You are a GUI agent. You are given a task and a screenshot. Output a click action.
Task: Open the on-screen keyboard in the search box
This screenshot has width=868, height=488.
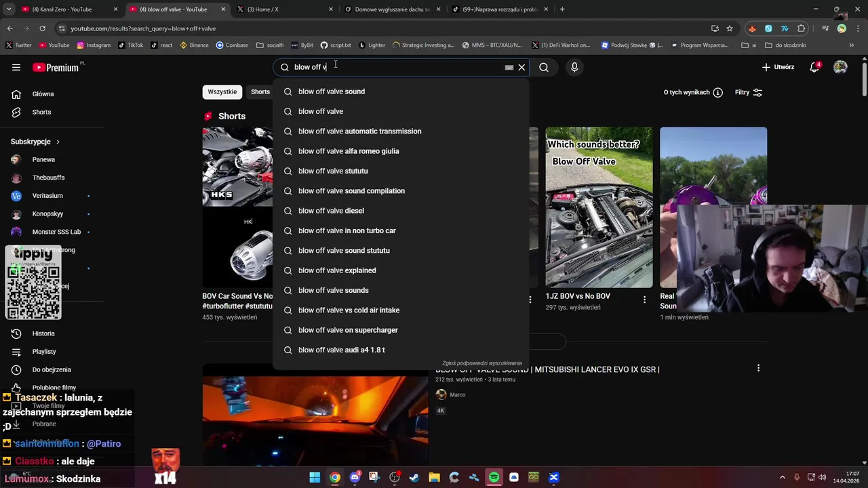[509, 67]
